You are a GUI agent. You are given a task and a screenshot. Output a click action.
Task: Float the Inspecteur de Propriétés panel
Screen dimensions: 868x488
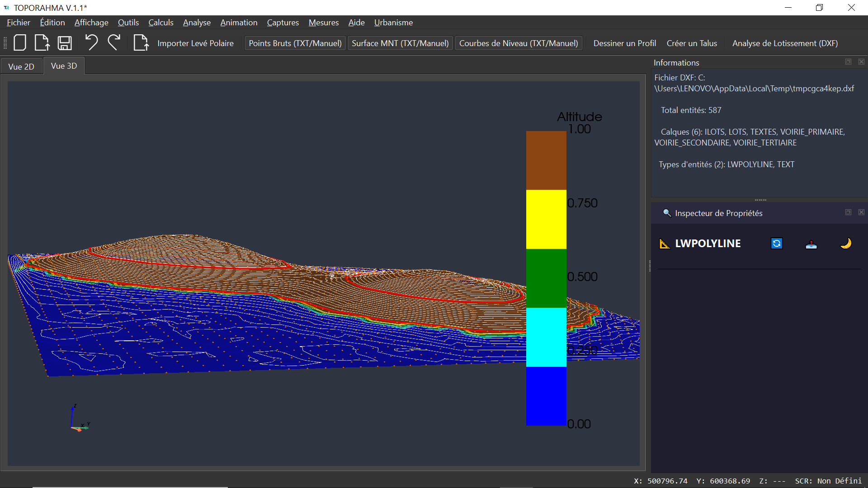point(848,212)
